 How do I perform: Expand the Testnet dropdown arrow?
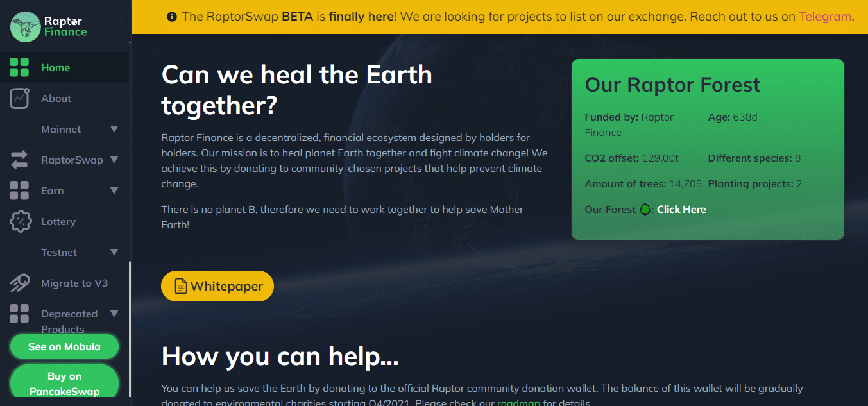pyautogui.click(x=114, y=252)
